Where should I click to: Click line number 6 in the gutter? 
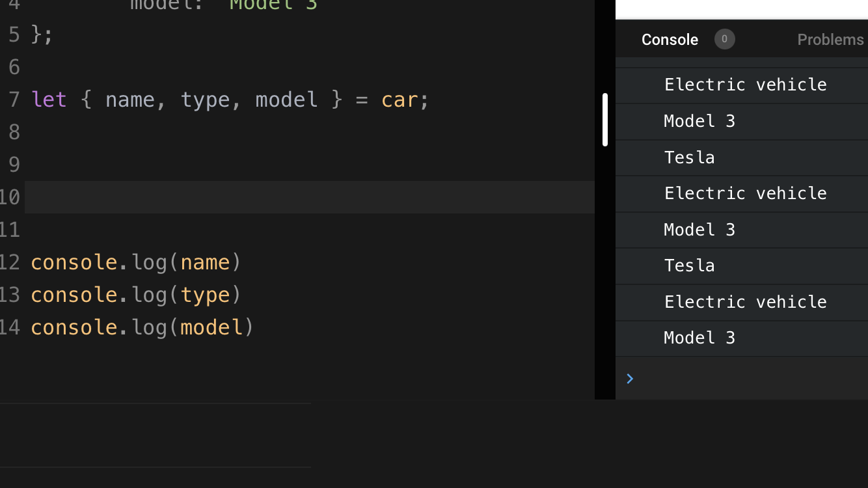(14, 67)
